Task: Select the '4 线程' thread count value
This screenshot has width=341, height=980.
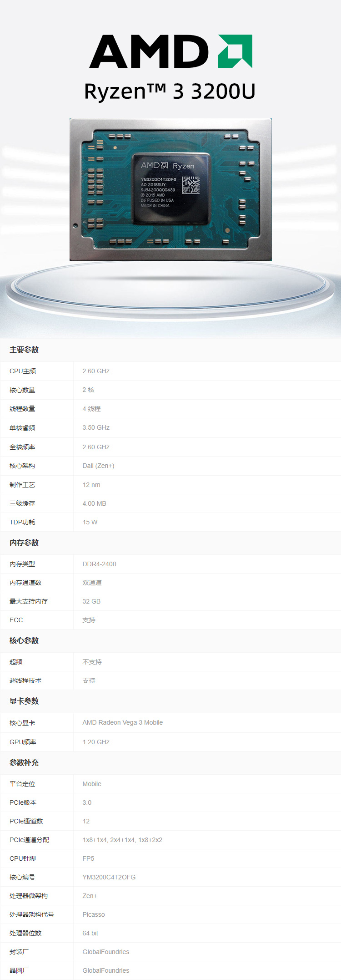Action: coord(91,409)
